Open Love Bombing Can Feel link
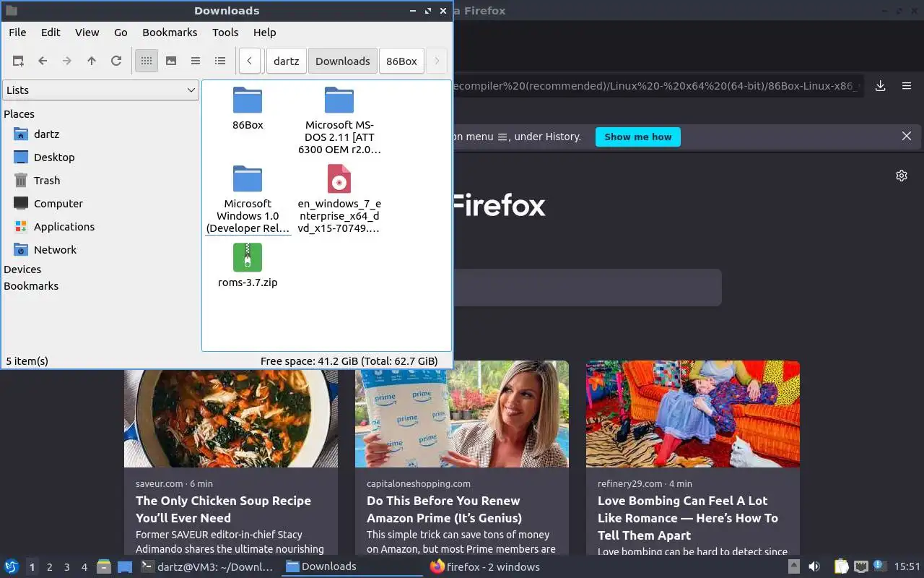The height and width of the screenshot is (578, 924). pos(688,518)
